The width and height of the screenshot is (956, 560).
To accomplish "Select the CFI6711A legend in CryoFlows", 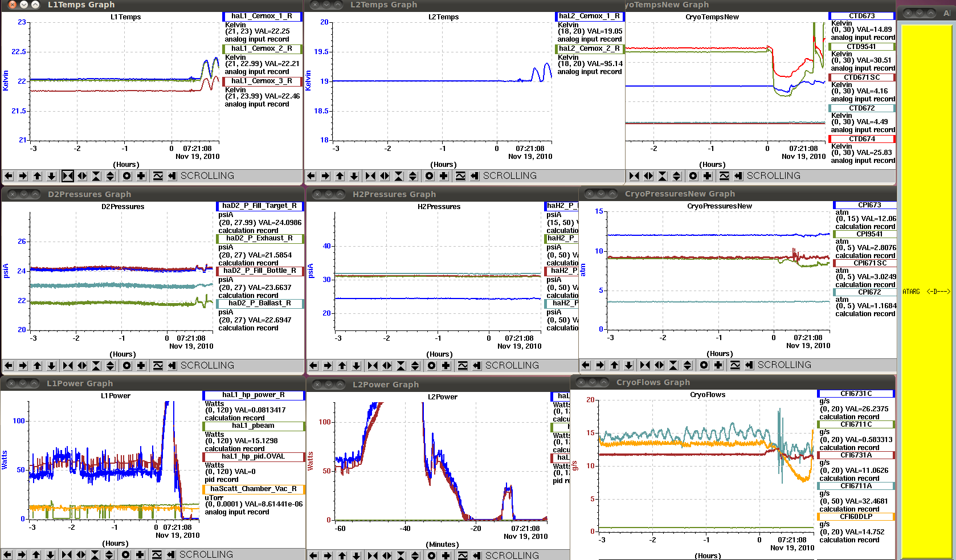I will pos(856,486).
